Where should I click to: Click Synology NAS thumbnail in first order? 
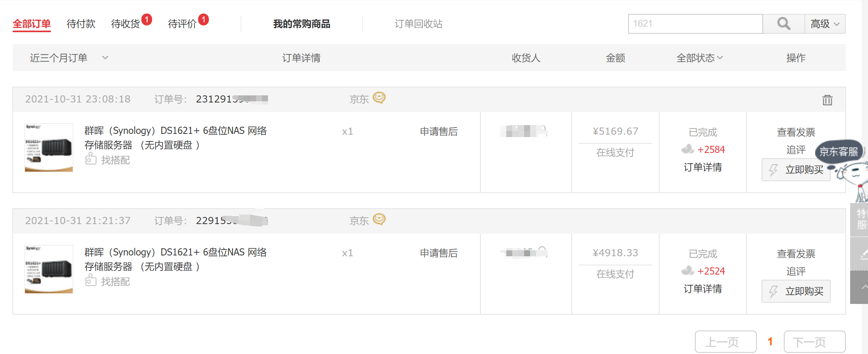(49, 147)
